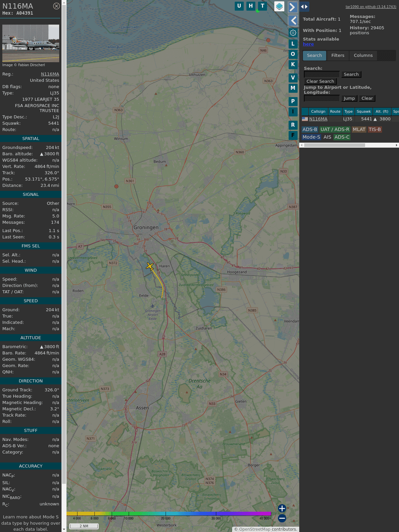Sort table by Alt. (ft) column
The image size is (399, 532).
[382, 112]
